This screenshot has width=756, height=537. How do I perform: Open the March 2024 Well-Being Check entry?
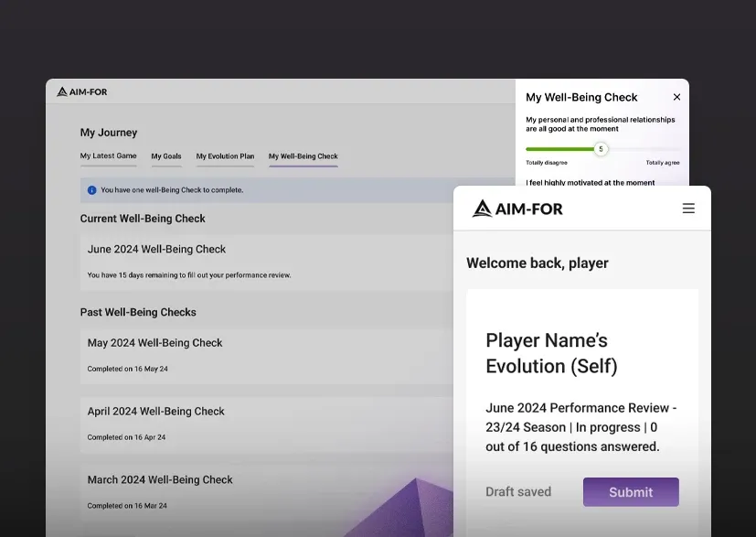[x=159, y=479]
